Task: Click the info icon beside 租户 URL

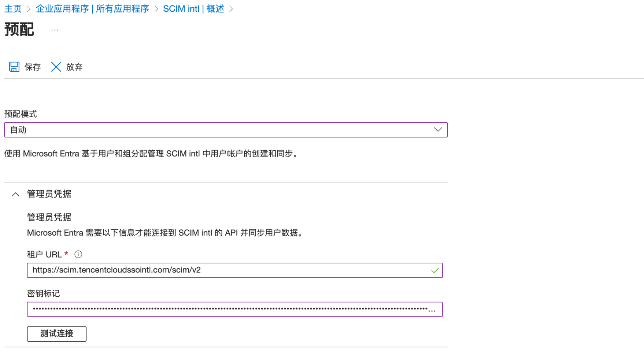Action: [78, 254]
